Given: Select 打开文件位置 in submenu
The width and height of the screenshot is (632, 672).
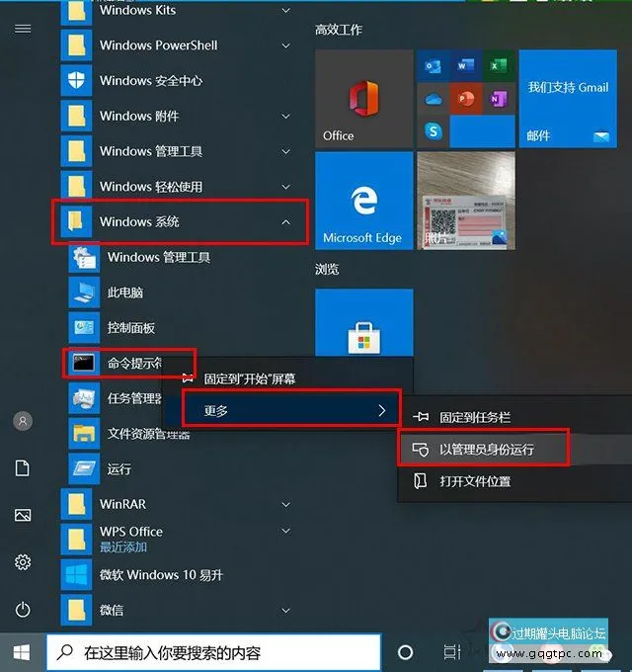Looking at the screenshot, I should (x=515, y=481).
